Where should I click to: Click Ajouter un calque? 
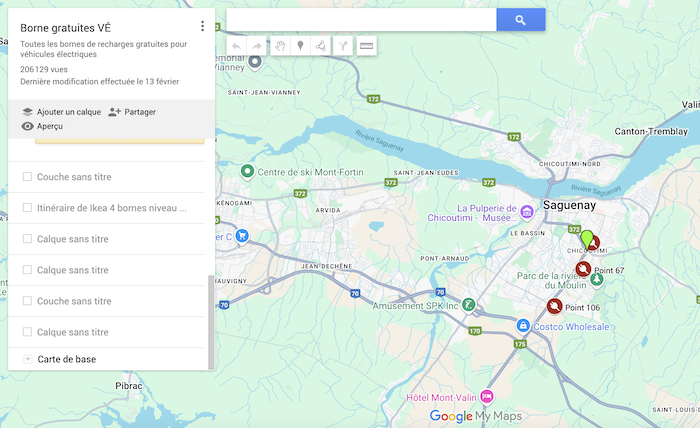point(61,112)
